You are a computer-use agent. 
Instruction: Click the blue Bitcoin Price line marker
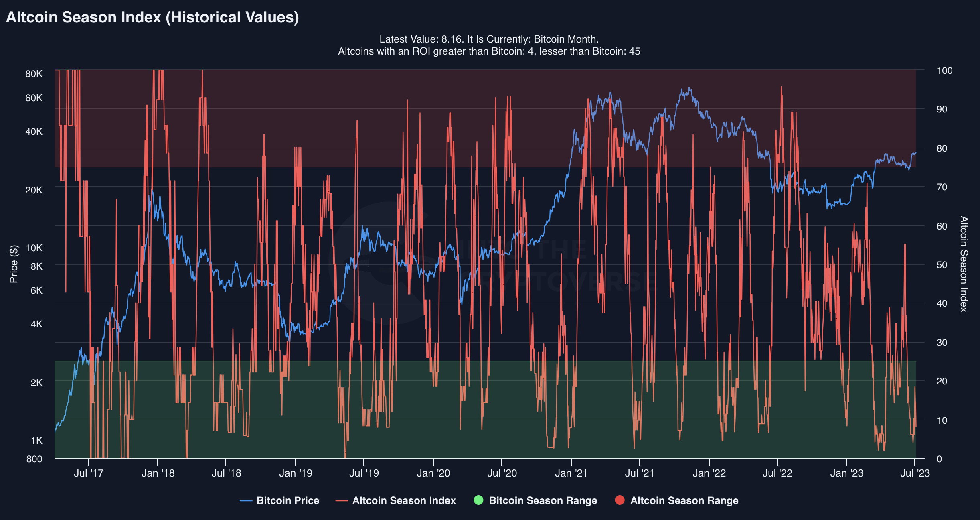pyautogui.click(x=246, y=501)
